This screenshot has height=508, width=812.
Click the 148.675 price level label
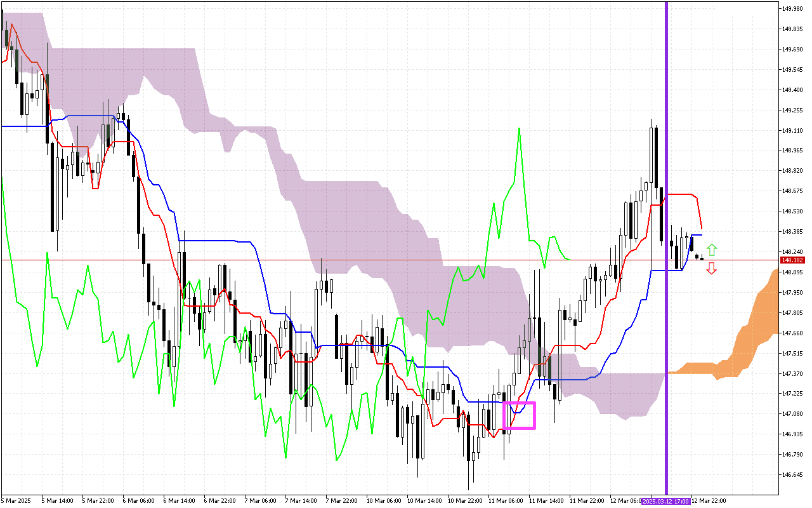pos(793,191)
